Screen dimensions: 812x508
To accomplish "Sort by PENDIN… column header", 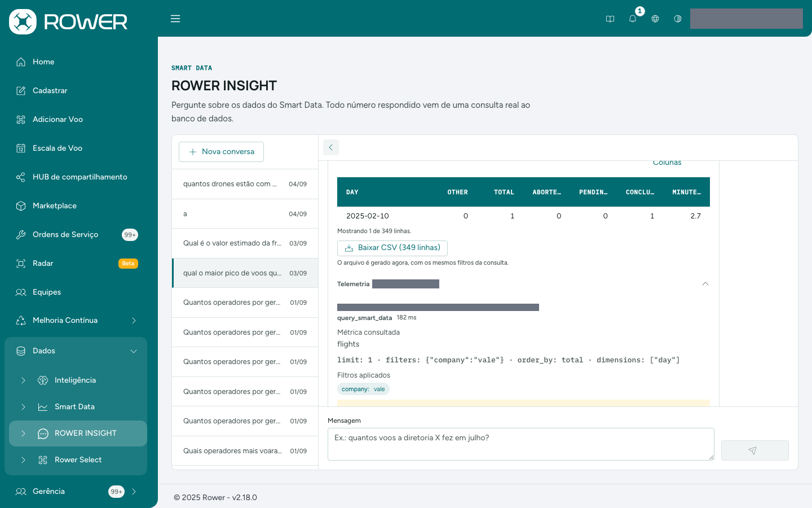I will click(593, 192).
